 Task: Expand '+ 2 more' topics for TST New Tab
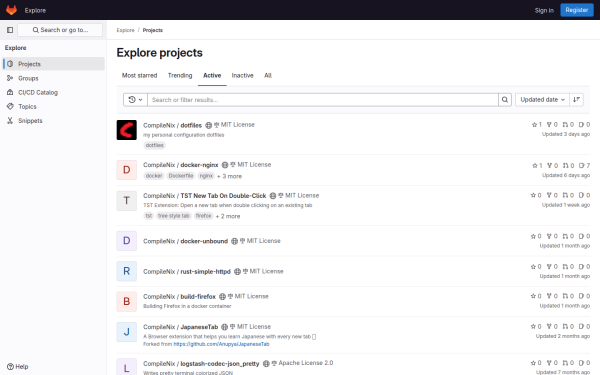click(228, 216)
